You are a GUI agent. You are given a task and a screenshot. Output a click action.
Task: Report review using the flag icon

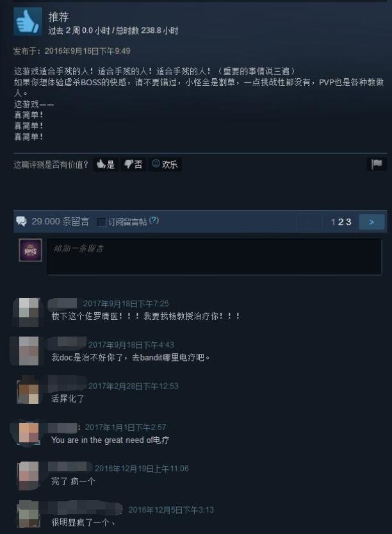(377, 165)
